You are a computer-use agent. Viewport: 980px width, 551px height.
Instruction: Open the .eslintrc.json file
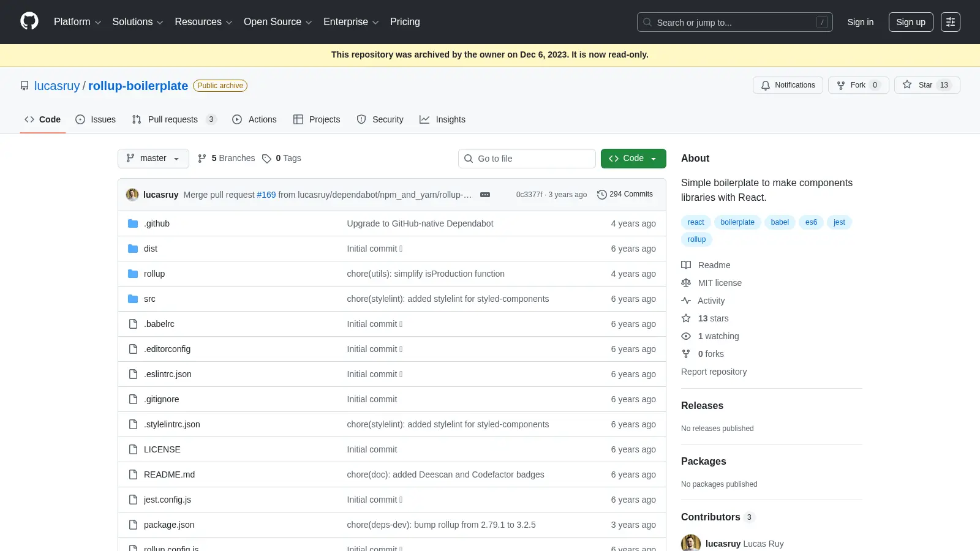[167, 374]
